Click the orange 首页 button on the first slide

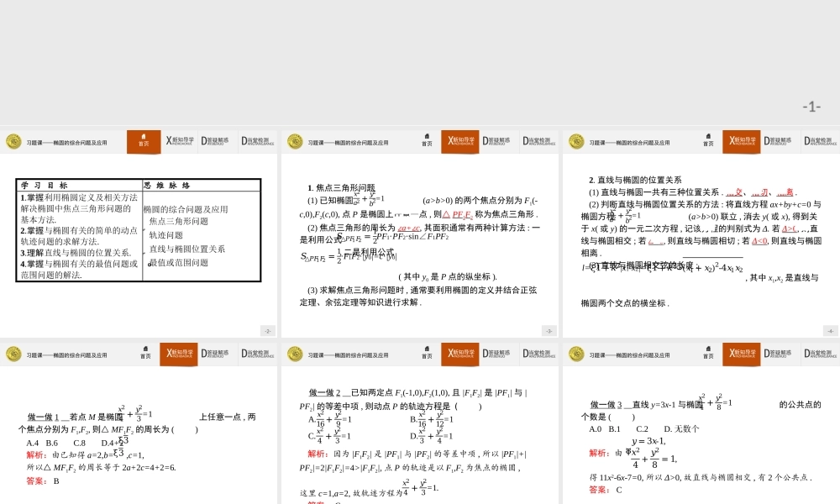(144, 139)
